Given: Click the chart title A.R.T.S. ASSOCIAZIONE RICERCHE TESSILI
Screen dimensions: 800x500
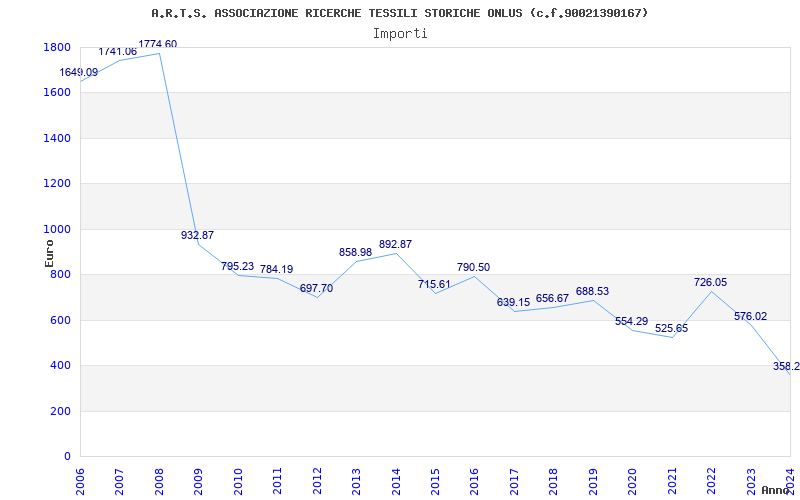Looking at the screenshot, I should tap(399, 13).
